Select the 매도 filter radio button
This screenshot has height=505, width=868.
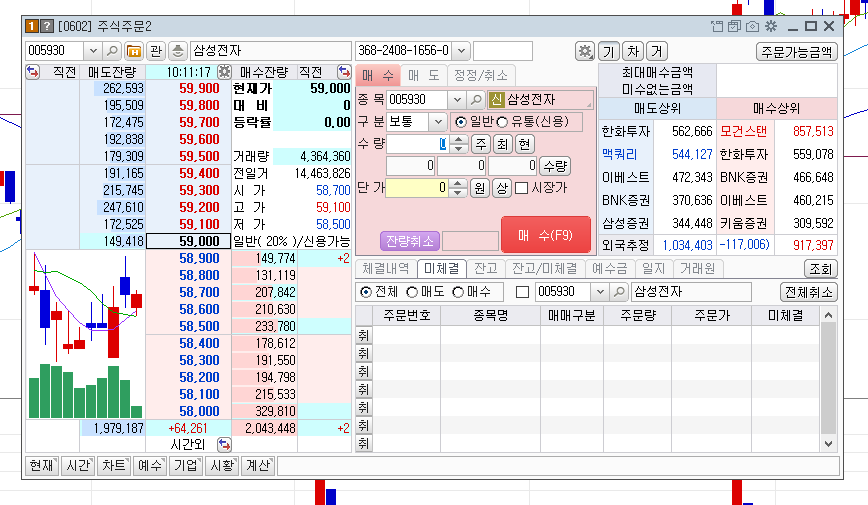pos(412,292)
